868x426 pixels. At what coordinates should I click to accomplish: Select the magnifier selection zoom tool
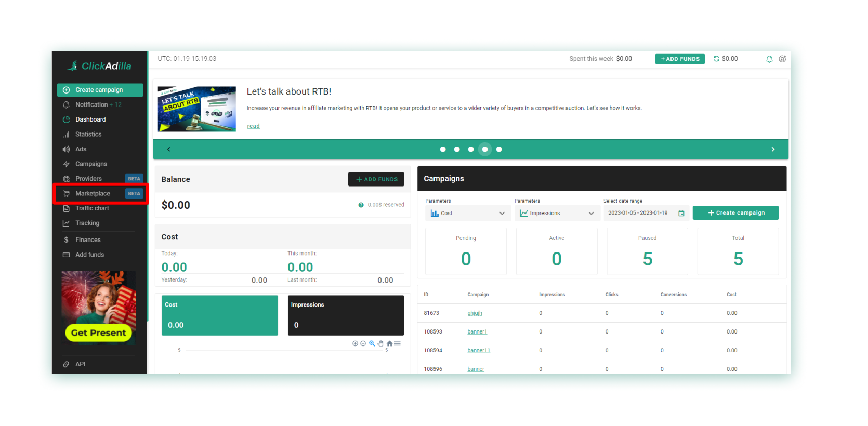point(372,343)
